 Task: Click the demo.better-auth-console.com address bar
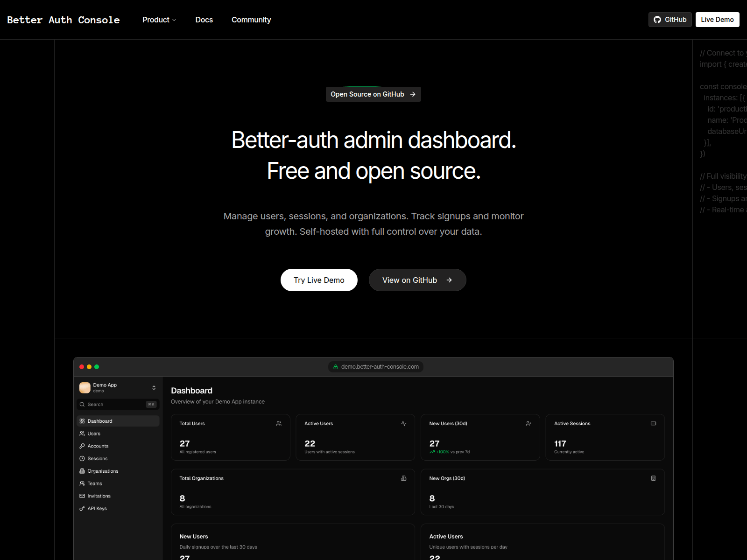pos(376,367)
